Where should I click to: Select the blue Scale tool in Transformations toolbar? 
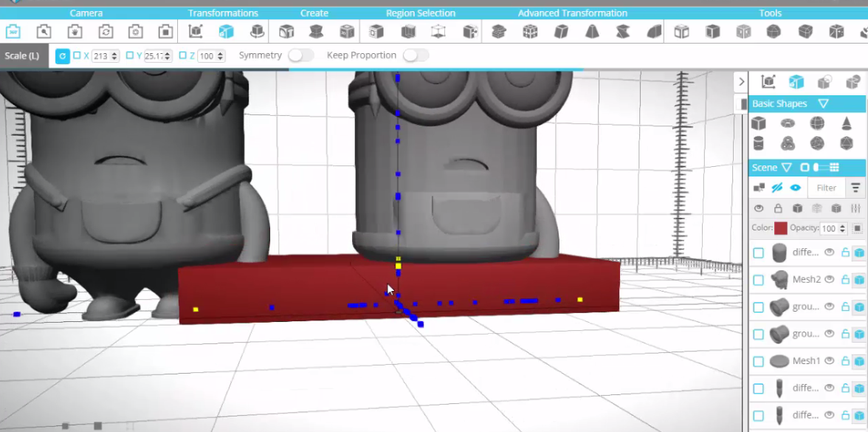(226, 32)
